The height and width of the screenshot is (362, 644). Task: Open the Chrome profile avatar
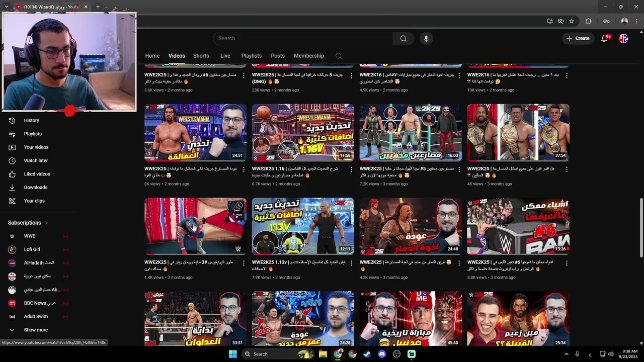point(624,21)
